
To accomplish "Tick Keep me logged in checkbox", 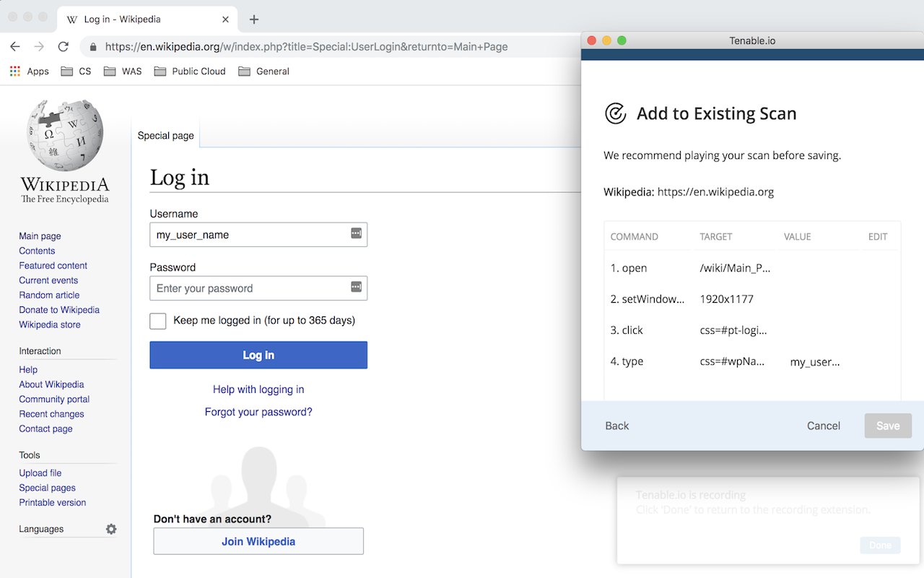I will 158,321.
